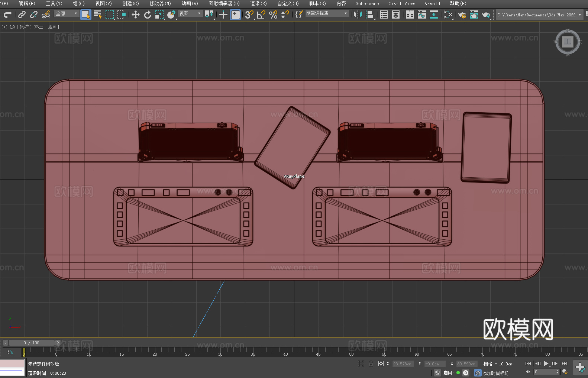Click the ViewCube compass in viewport
The width and height of the screenshot is (588, 378).
coord(568,42)
